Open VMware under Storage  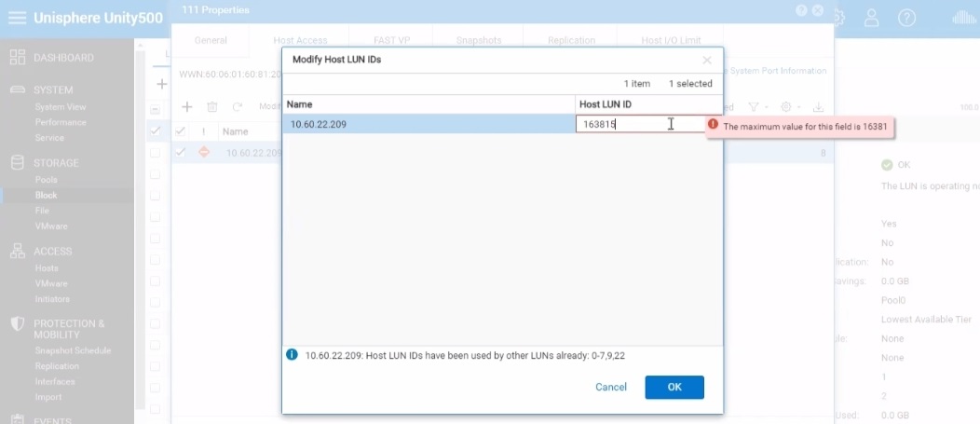tap(51, 226)
